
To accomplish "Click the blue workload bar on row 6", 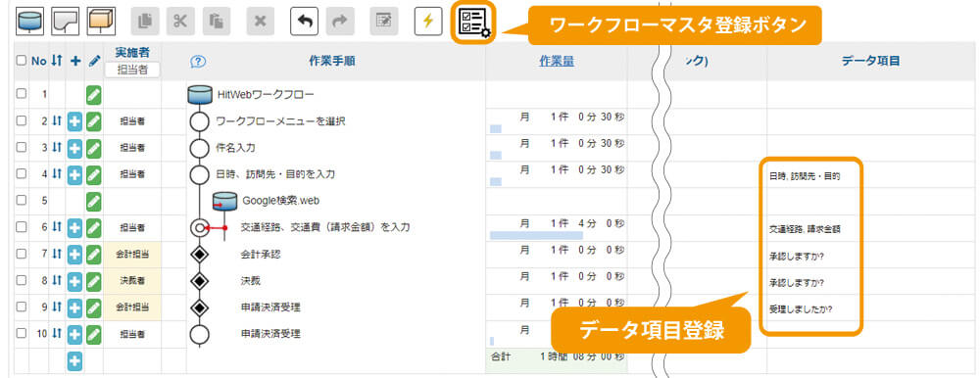I will (536, 236).
